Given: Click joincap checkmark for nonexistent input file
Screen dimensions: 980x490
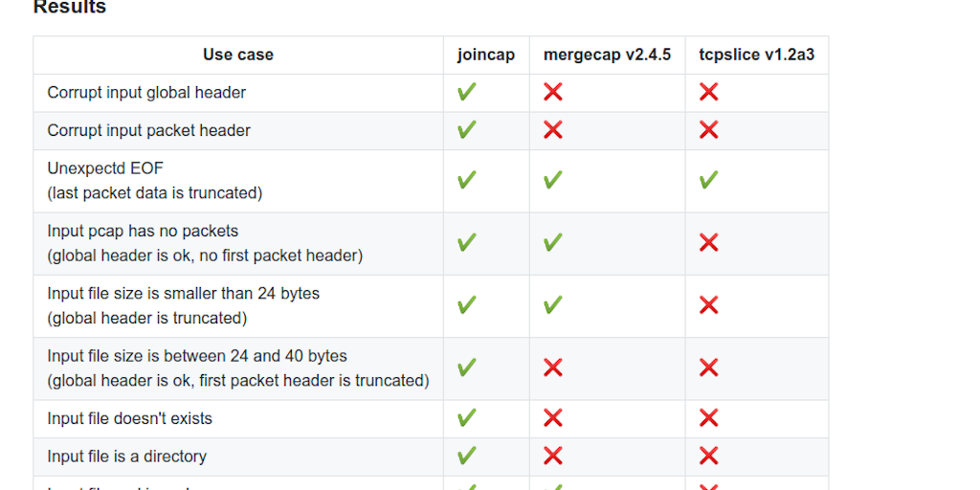Looking at the screenshot, I should pyautogui.click(x=467, y=418).
